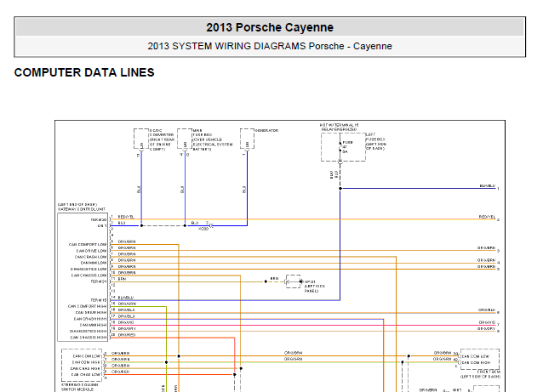Image resolution: width=543 pixels, height=392 pixels.
Task: Click the ORG/BLK wire label at gateway pin 16
Action: pos(127,310)
